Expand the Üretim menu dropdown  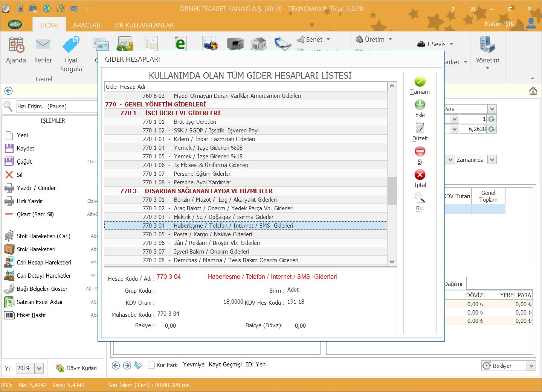390,40
